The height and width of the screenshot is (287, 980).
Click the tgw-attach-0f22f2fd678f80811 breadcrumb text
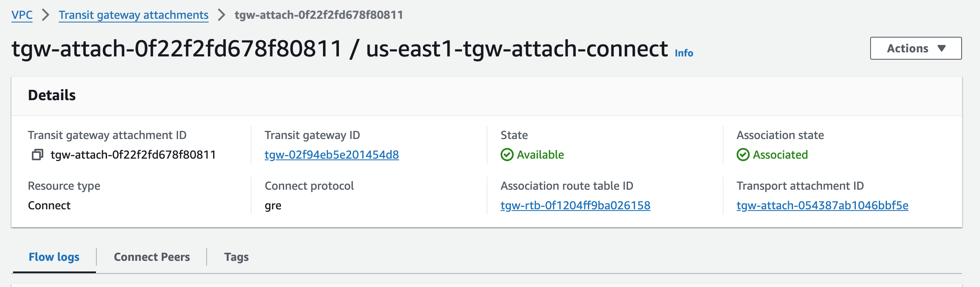(x=319, y=15)
